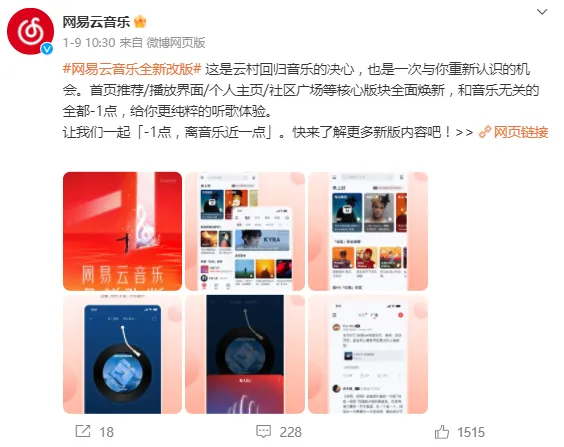
Task: Open the NetEase Cloud Music avatar logo
Action: click(x=31, y=31)
